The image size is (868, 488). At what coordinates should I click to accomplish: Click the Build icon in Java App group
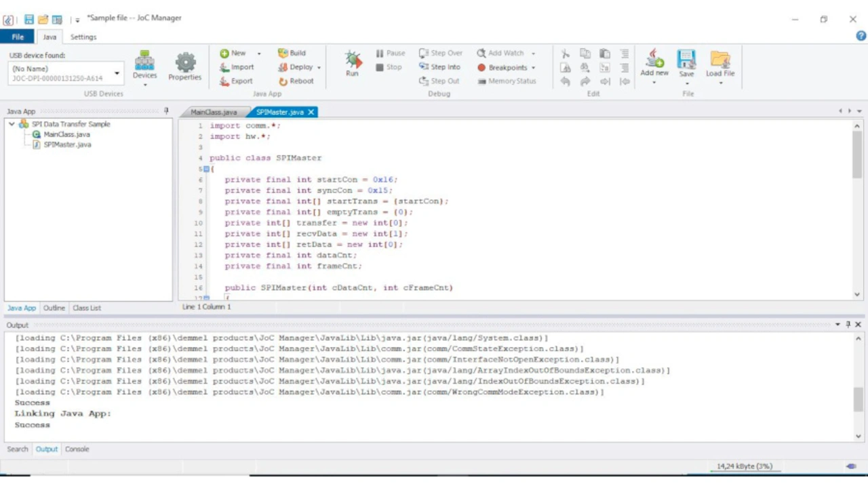[283, 53]
